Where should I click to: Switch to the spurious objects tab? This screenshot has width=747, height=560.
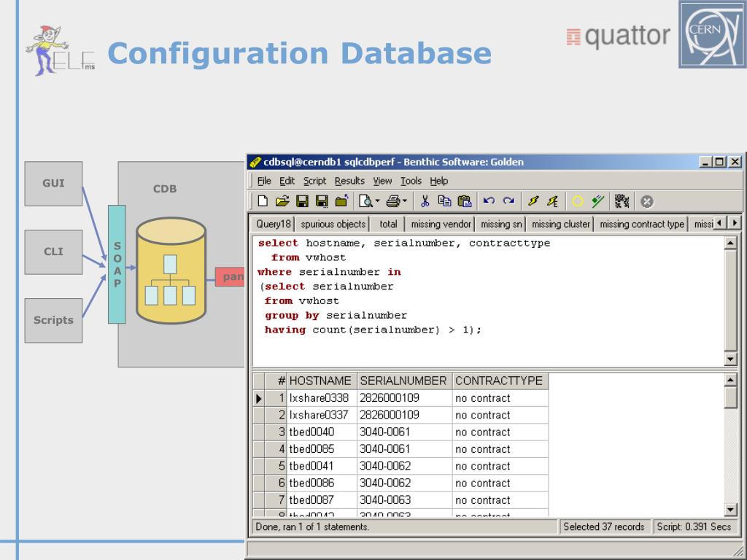pos(333,224)
